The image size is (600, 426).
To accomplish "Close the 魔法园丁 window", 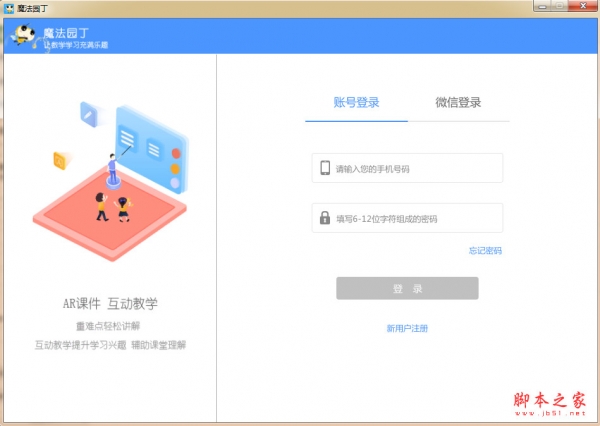I will coord(583,6).
